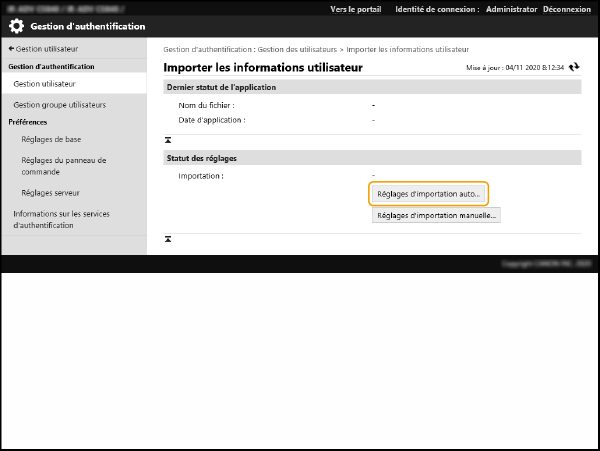The height and width of the screenshot is (451, 600).
Task: Click the Administrator login identity text
Action: pos(511,8)
